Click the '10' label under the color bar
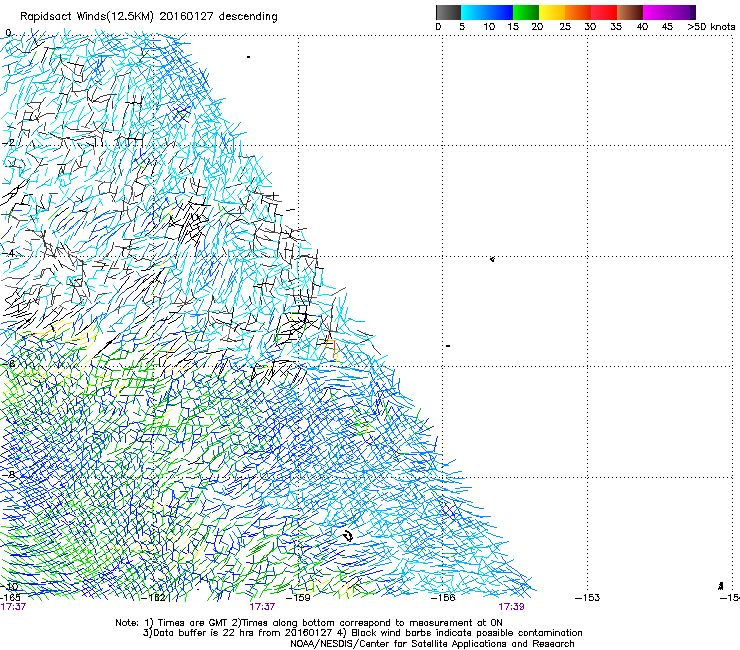The width and height of the screenshot is (740, 650). click(x=489, y=27)
